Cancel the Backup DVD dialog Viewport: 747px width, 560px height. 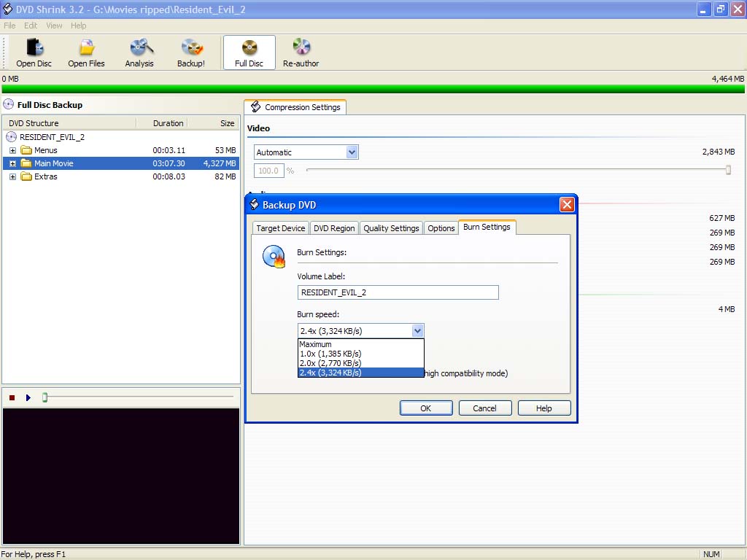click(485, 408)
